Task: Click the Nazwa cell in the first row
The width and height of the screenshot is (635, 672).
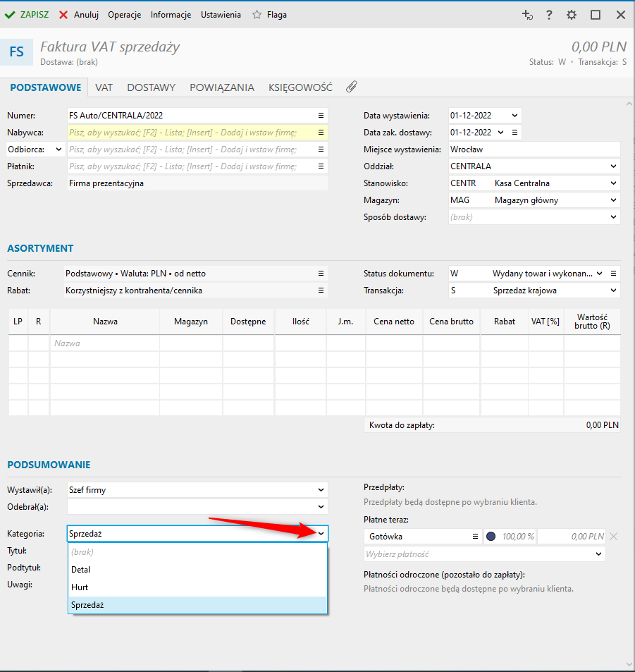Action: click(x=105, y=343)
